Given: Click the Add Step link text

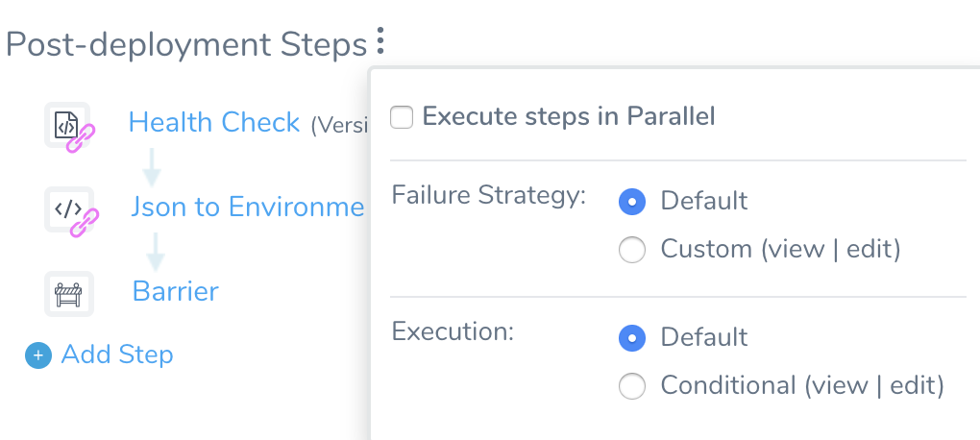Looking at the screenshot, I should [117, 354].
